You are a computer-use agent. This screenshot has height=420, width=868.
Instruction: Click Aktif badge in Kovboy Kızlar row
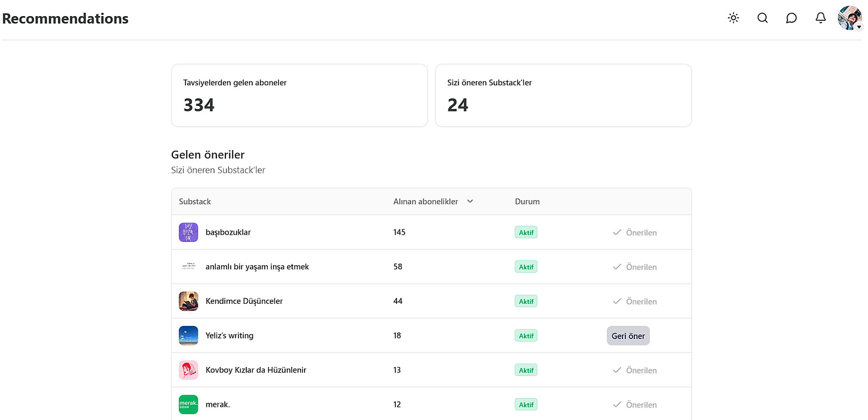tap(526, 370)
